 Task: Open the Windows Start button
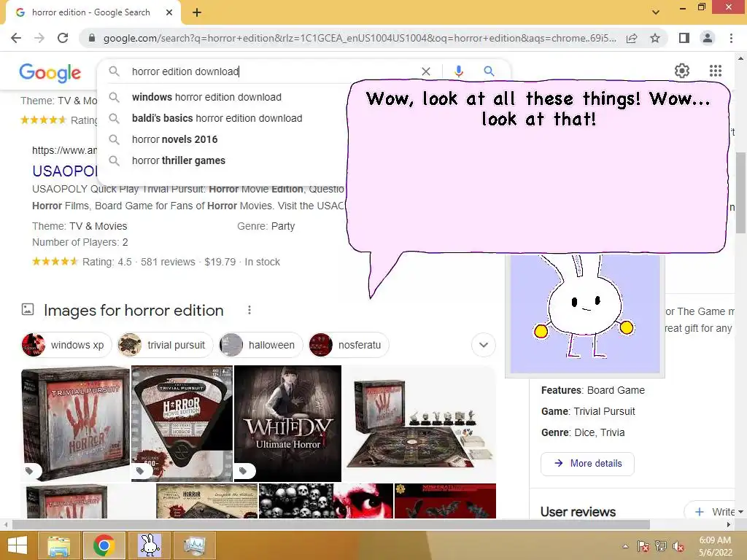tap(18, 545)
